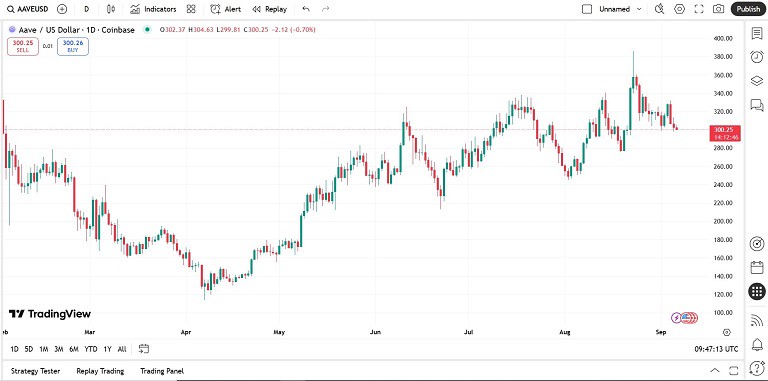Screen dimensions: 768x381
Task: Open the watchlist panel icon
Action: click(x=757, y=33)
